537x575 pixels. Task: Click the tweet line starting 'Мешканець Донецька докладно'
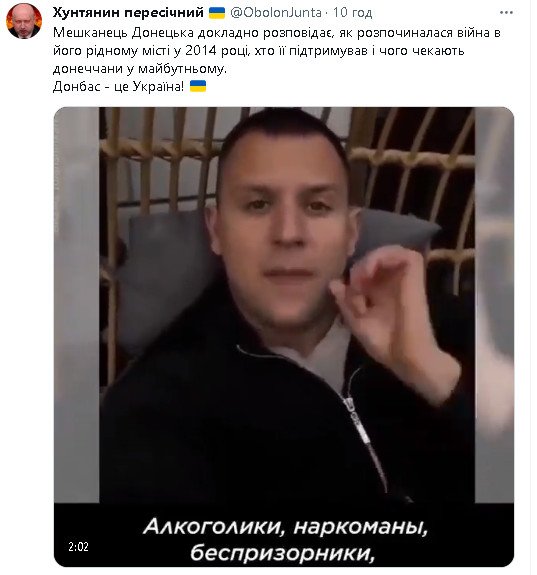(277, 33)
